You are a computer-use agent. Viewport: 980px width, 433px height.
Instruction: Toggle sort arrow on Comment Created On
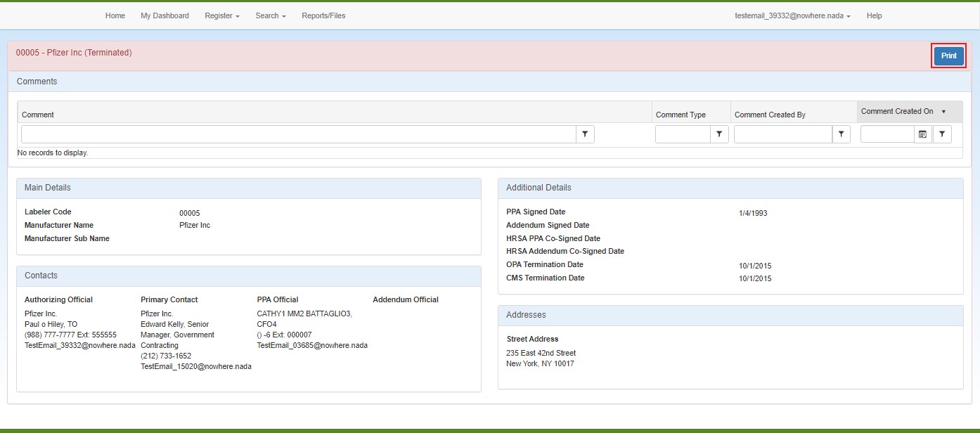[943, 112]
